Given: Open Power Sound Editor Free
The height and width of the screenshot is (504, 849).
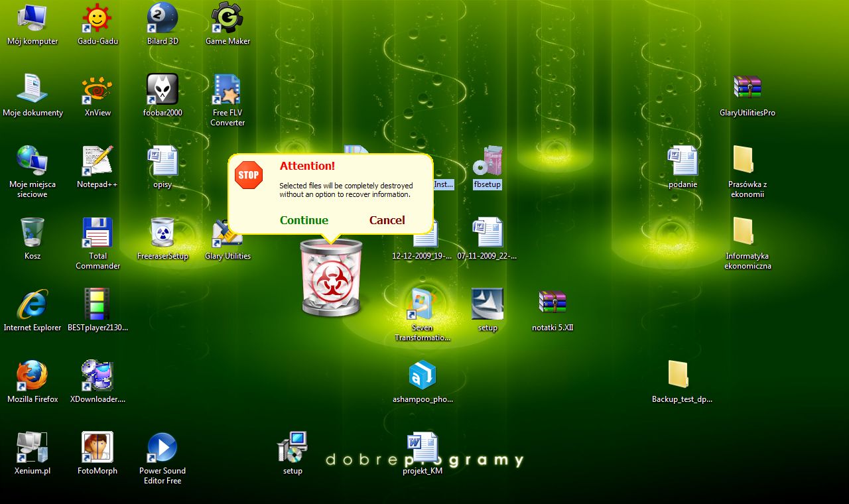Looking at the screenshot, I should [163, 446].
